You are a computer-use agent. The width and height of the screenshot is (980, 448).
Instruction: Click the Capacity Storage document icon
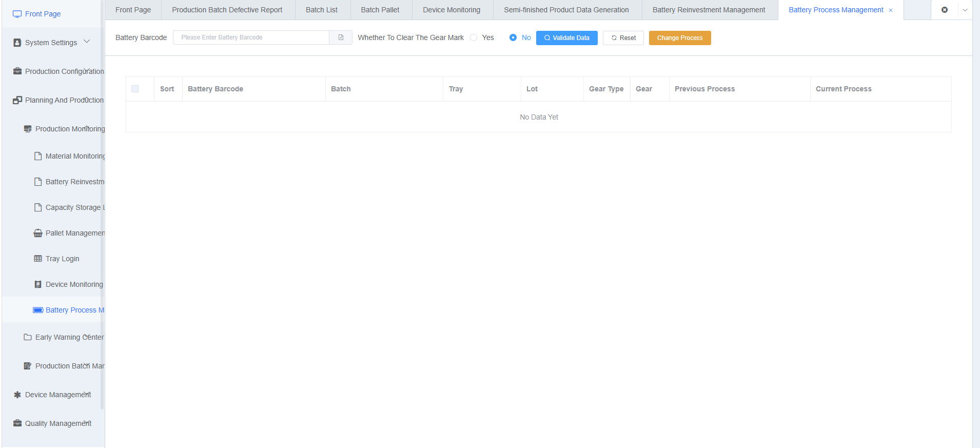click(38, 207)
